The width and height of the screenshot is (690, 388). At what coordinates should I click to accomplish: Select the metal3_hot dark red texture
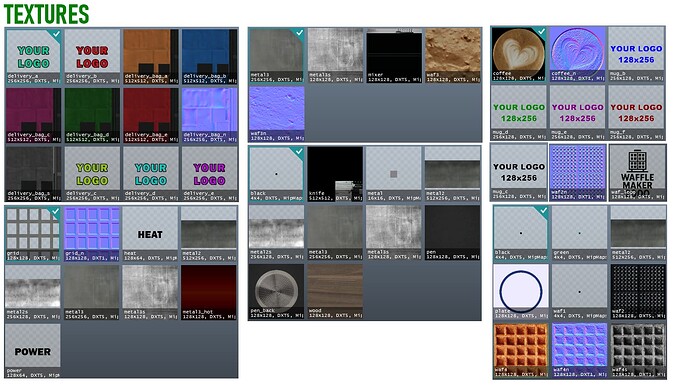tap(209, 292)
